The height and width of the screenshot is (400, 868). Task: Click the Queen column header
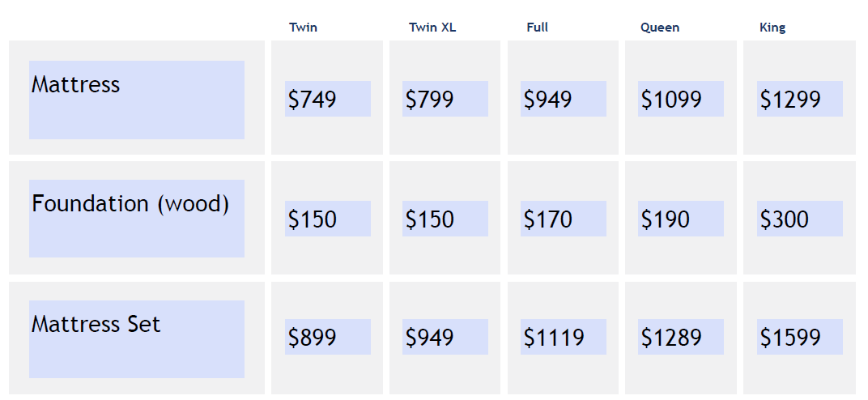coord(660,28)
